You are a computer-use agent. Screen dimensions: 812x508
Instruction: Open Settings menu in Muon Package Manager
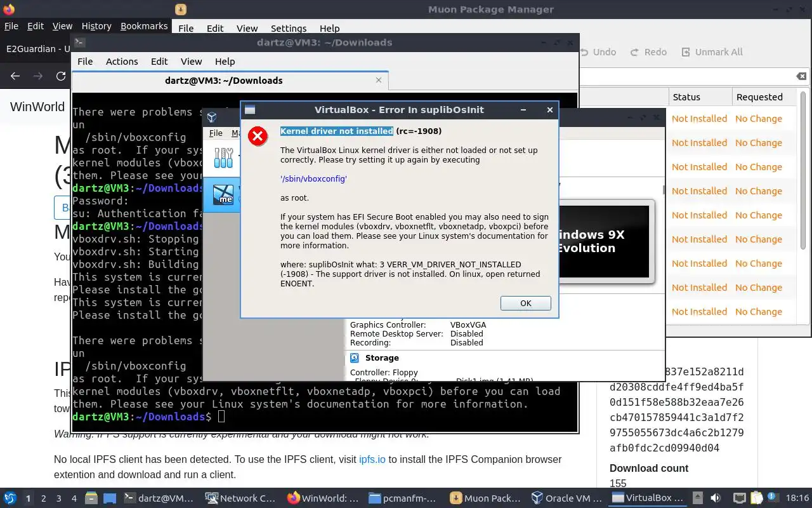tap(289, 29)
